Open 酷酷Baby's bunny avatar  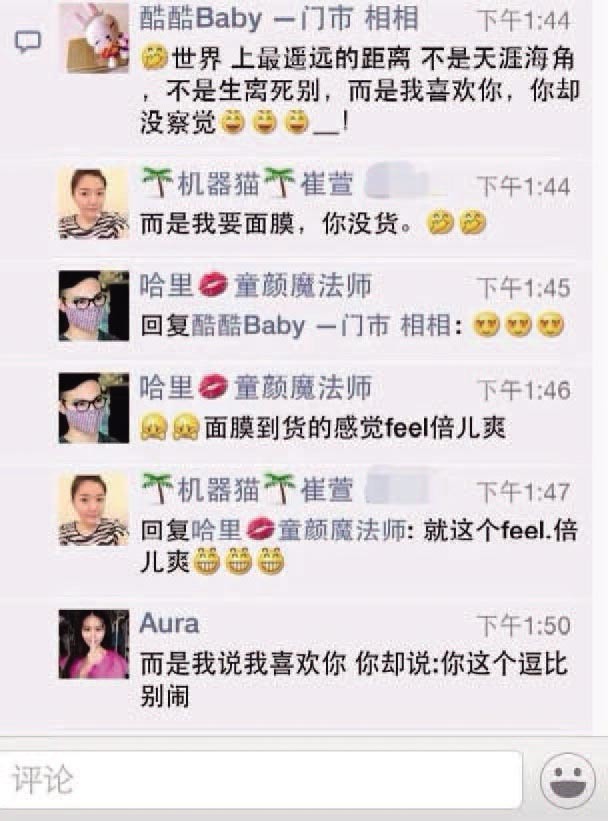coord(94,38)
